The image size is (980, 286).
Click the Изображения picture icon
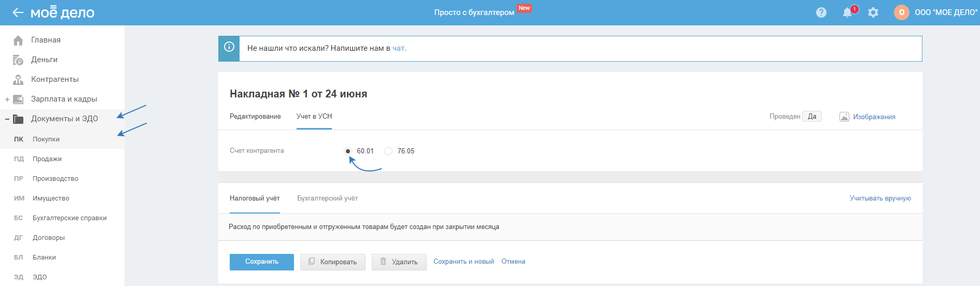tap(844, 117)
